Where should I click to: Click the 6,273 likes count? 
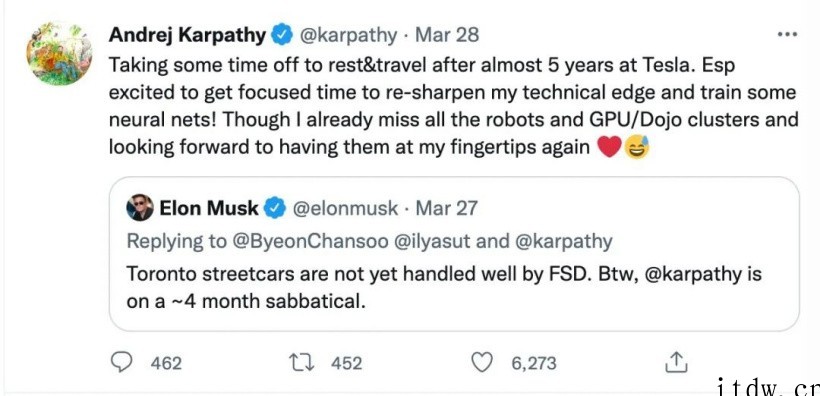[x=533, y=363]
